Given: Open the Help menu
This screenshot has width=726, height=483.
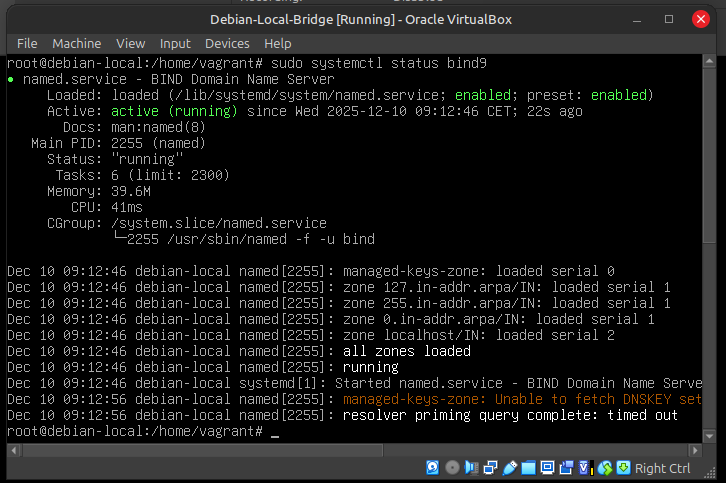Looking at the screenshot, I should coord(278,43).
